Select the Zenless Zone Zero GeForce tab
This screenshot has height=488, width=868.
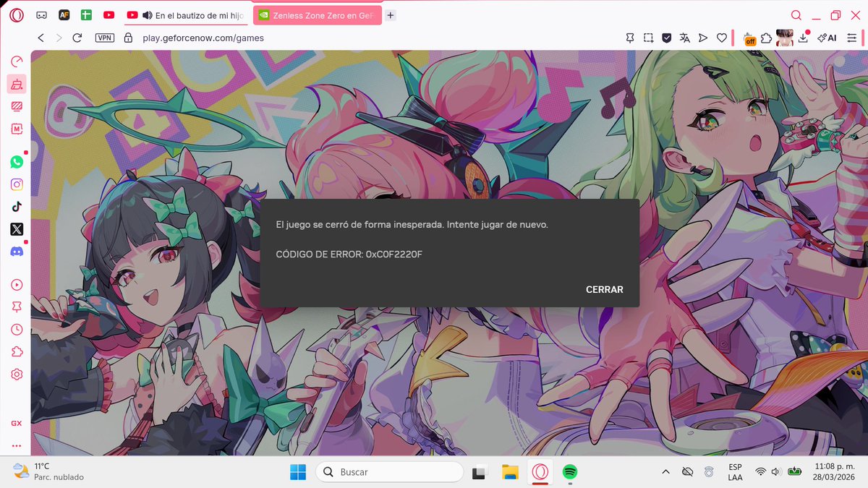click(x=317, y=14)
